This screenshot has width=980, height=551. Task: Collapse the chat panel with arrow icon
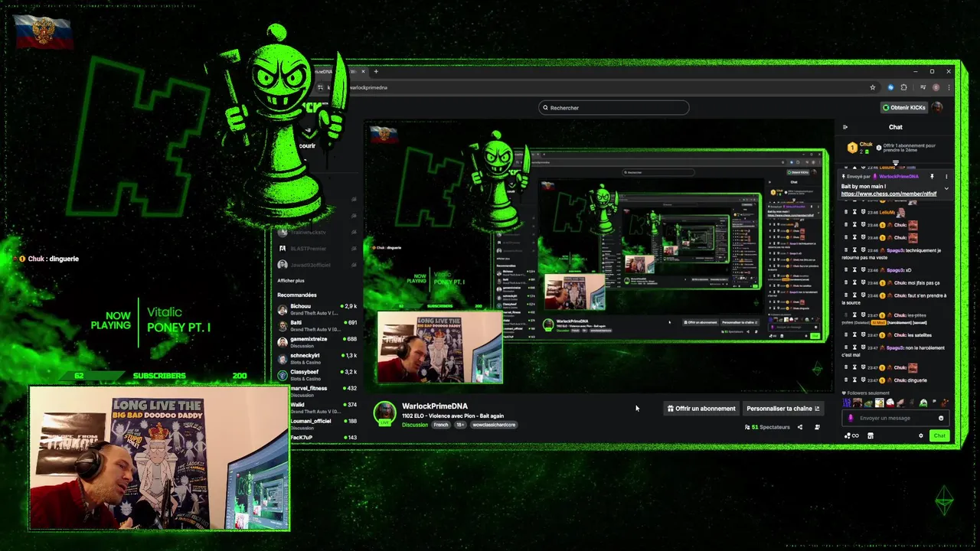pyautogui.click(x=845, y=127)
